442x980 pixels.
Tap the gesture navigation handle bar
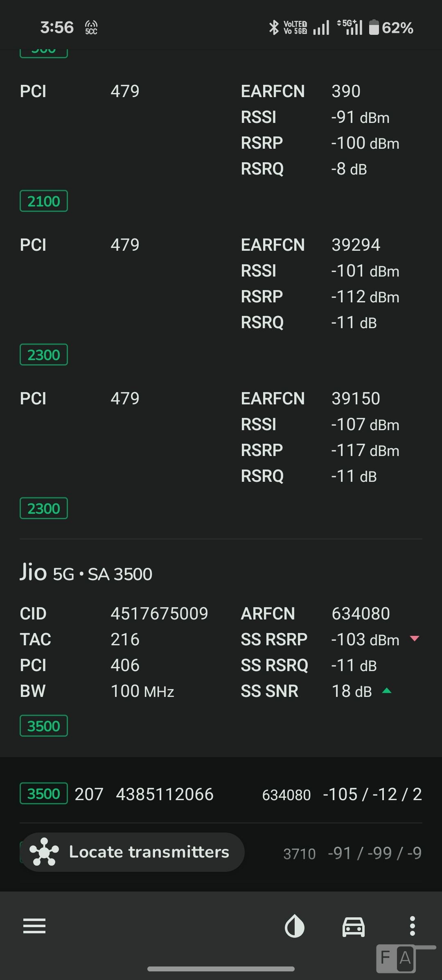[x=221, y=969]
